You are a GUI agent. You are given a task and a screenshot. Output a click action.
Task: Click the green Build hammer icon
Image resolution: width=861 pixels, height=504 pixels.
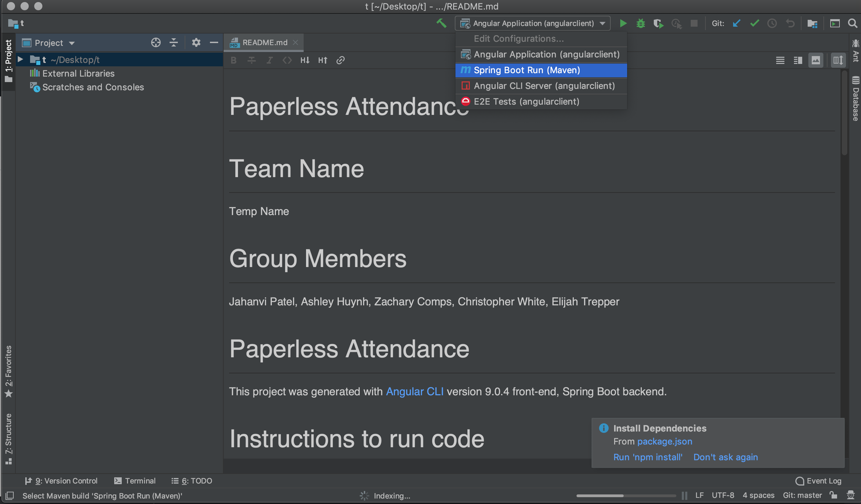click(x=441, y=23)
